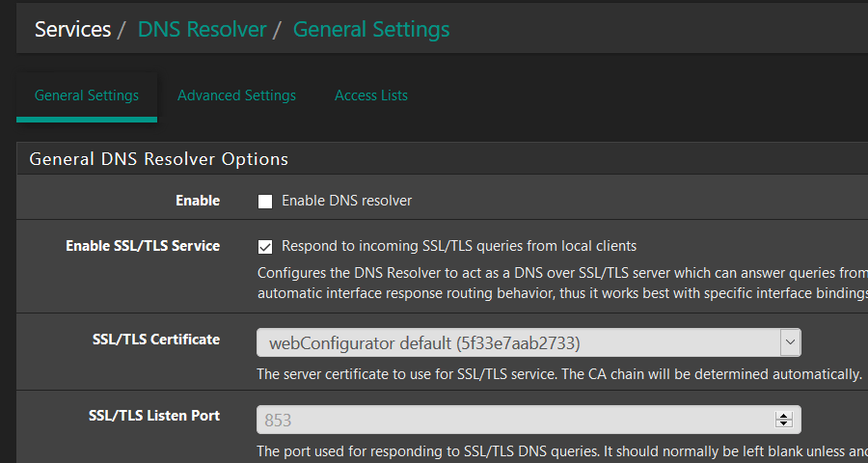Check the Enable DNS resolver checkbox
Screen dimensions: 868x463
point(265,202)
